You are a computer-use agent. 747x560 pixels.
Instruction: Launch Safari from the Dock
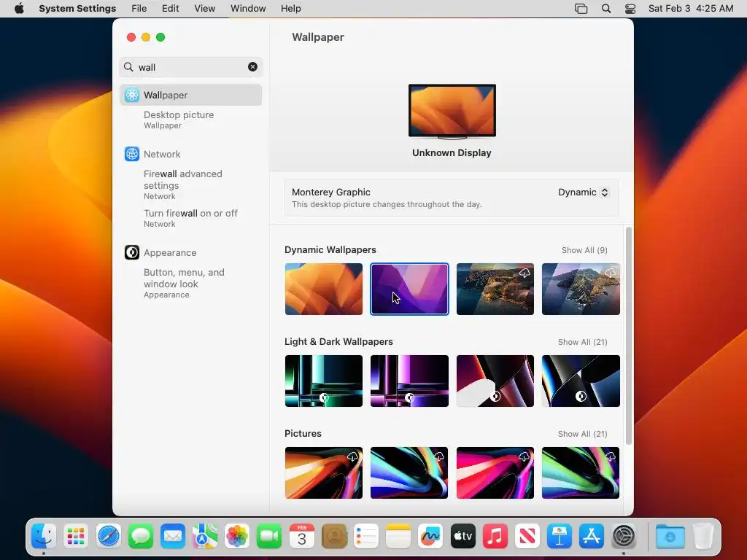[x=108, y=536]
